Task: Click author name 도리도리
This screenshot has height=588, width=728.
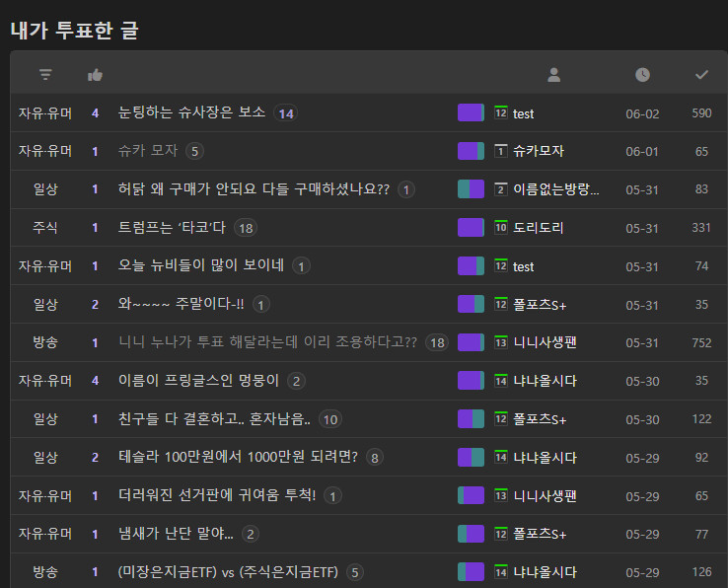Action: click(538, 228)
